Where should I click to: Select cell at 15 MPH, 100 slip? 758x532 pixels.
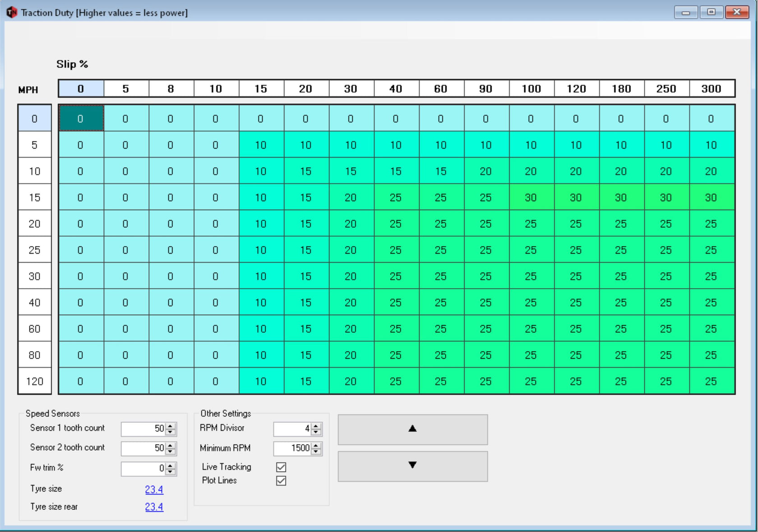point(531,197)
